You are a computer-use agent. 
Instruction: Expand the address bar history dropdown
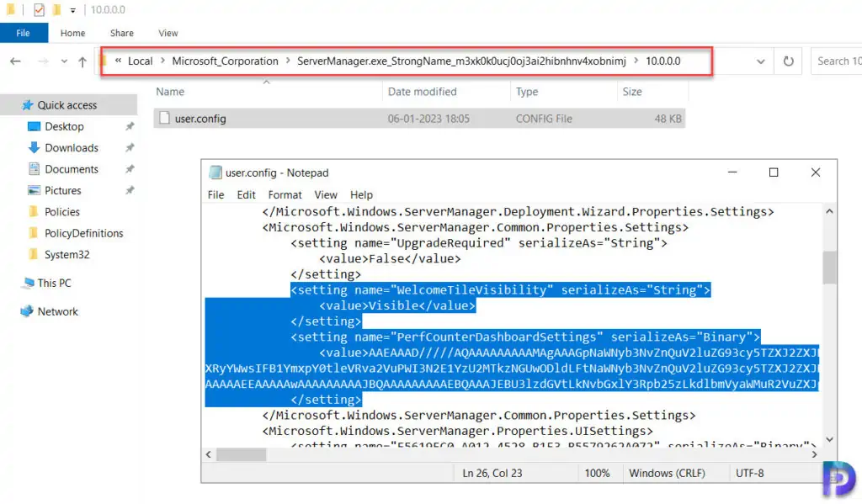pos(761,61)
